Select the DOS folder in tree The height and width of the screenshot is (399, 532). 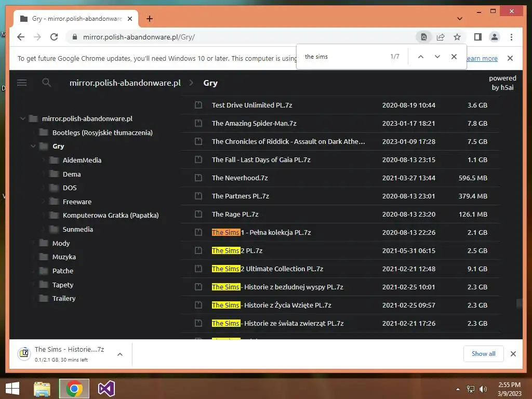70,188
